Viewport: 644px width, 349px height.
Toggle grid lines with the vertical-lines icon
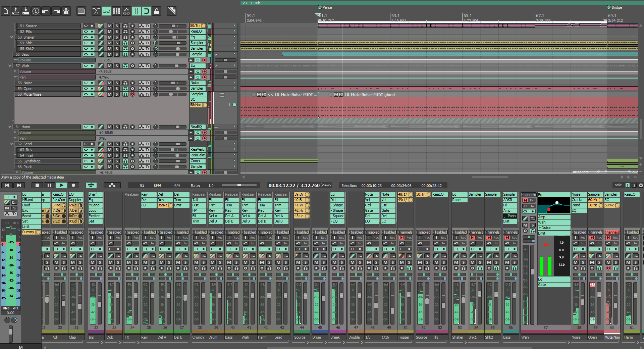pyautogui.click(x=137, y=11)
